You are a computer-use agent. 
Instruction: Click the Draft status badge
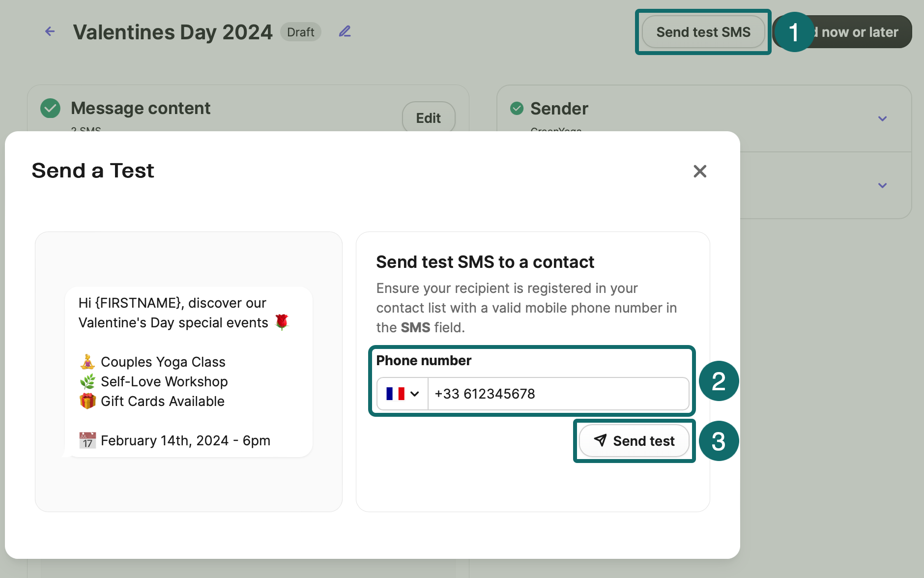300,31
